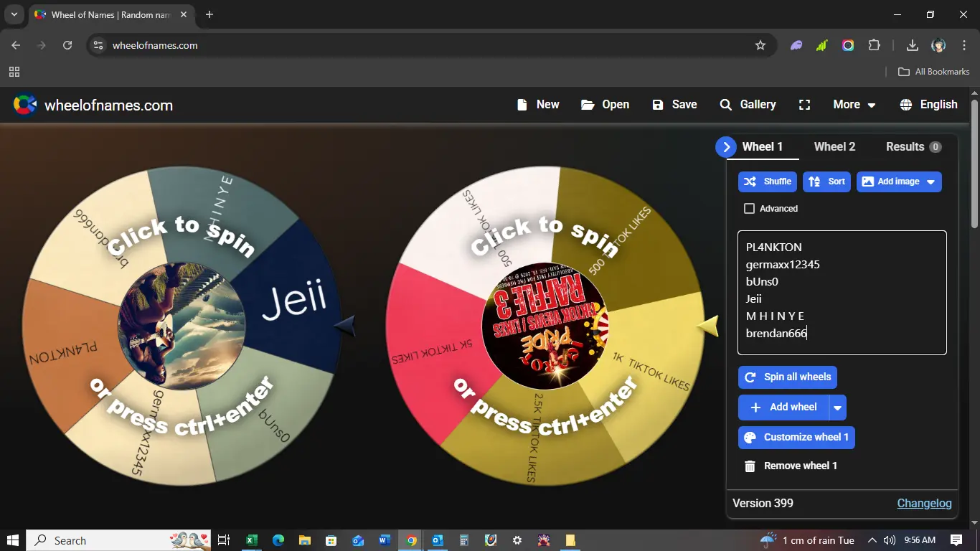Open the Chrome profile avatar
This screenshot has height=551, width=980.
pos(938,45)
